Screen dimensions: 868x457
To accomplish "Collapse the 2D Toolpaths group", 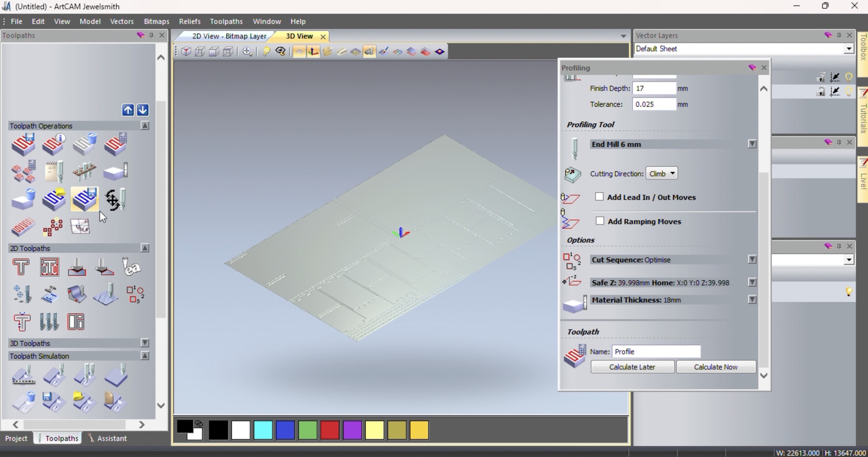I will [145, 248].
